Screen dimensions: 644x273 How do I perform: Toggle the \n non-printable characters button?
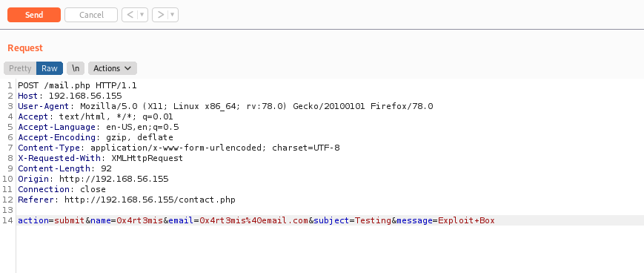click(x=76, y=68)
